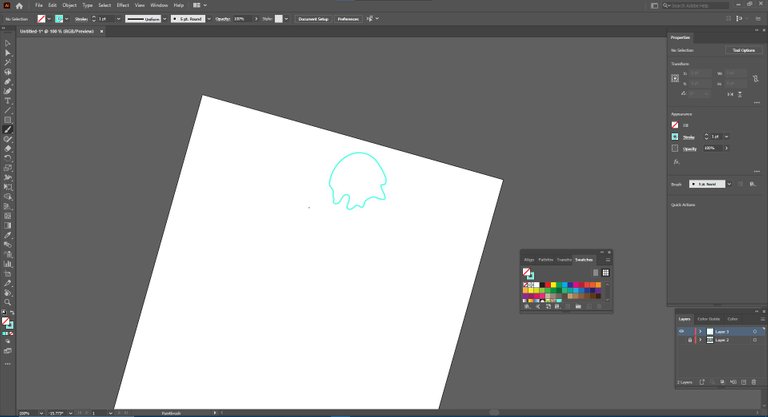Click the cyan stroke swatch in control bar

pyautogui.click(x=59, y=19)
